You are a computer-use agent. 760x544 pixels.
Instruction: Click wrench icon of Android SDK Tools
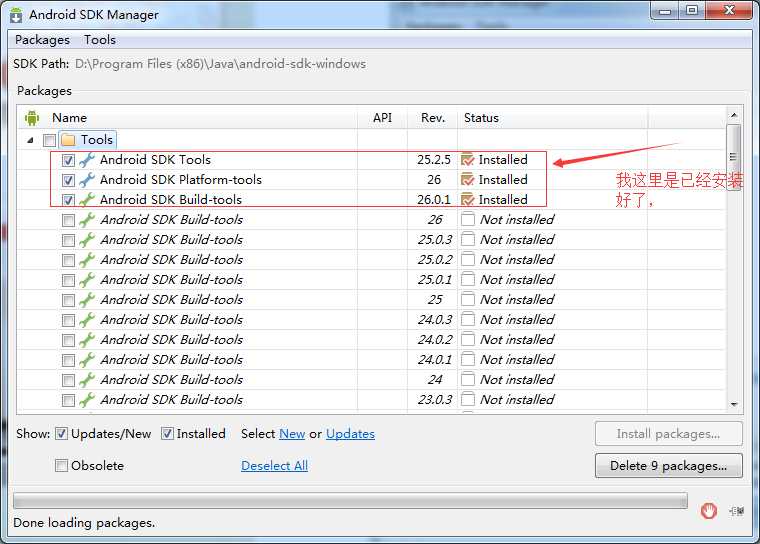[87, 160]
